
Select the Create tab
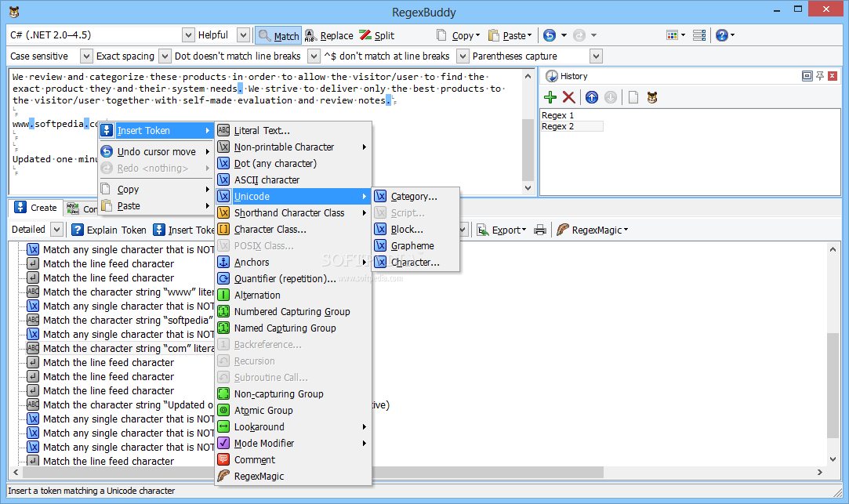tap(36, 208)
